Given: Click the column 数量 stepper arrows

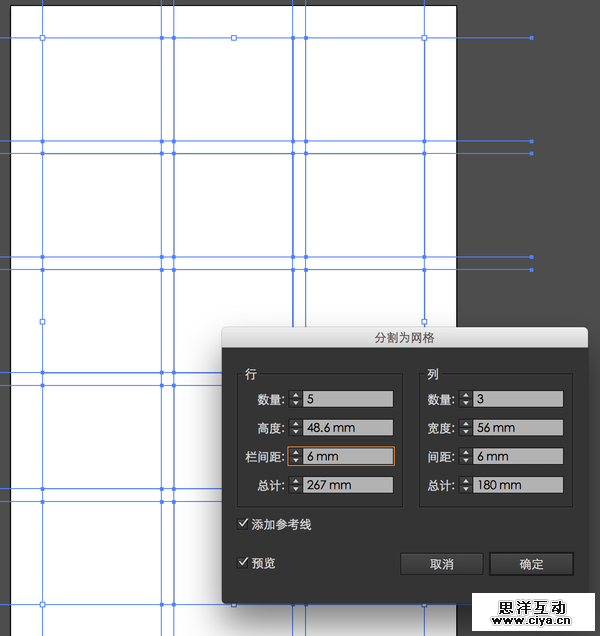Looking at the screenshot, I should tap(465, 399).
